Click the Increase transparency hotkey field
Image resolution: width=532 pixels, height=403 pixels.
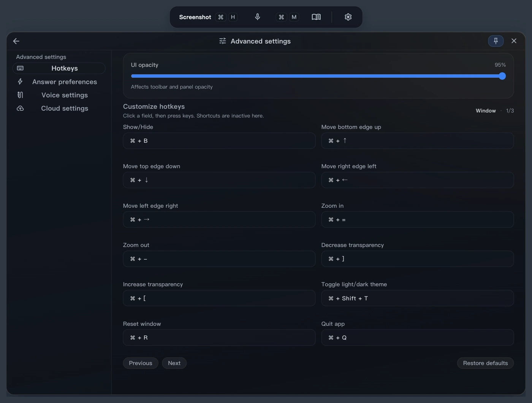tap(219, 298)
